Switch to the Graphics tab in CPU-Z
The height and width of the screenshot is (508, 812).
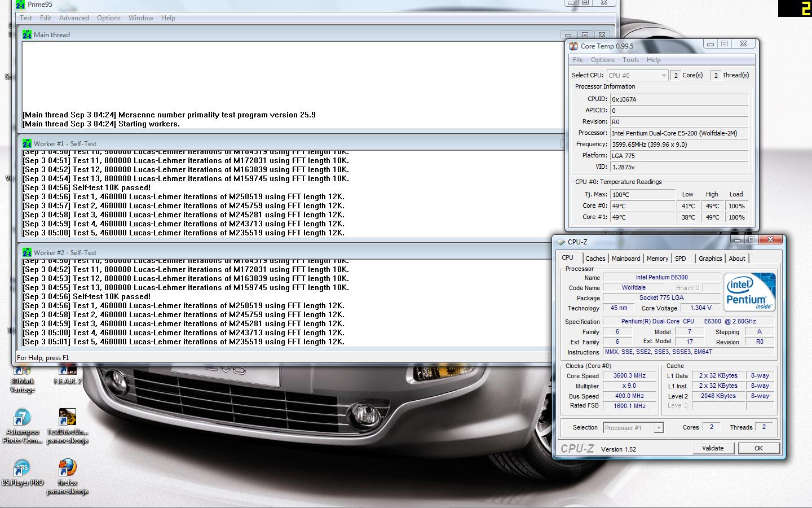point(710,259)
